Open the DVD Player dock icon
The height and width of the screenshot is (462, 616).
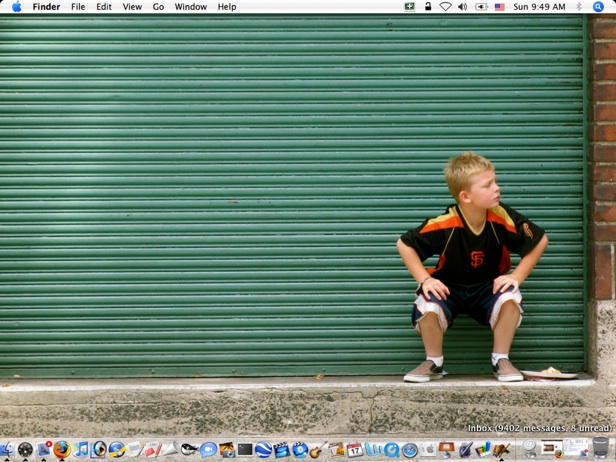(x=99, y=449)
